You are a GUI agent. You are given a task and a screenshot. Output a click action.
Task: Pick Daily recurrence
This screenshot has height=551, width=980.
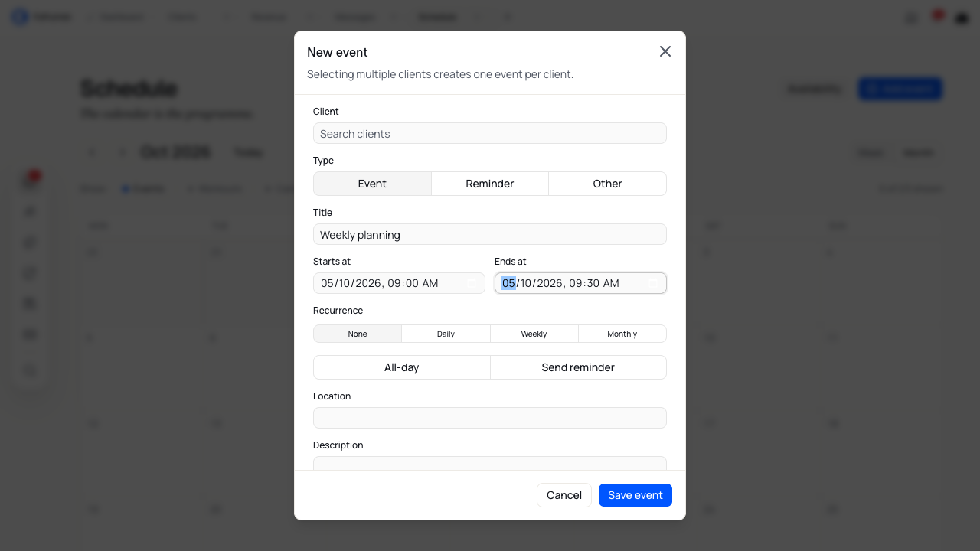point(446,334)
